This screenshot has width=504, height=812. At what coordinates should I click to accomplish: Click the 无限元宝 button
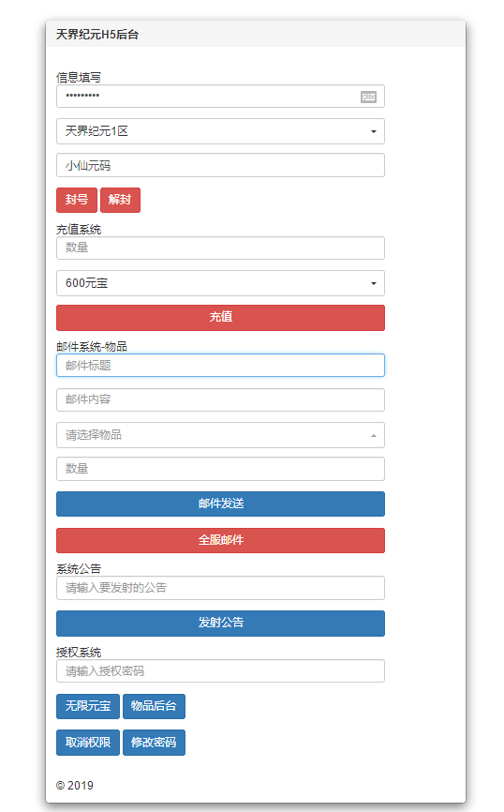point(88,706)
